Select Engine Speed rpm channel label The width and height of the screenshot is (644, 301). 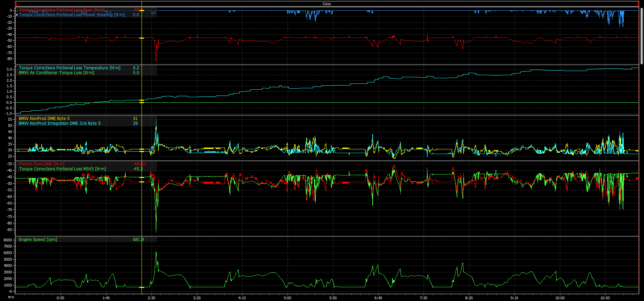click(x=38, y=240)
